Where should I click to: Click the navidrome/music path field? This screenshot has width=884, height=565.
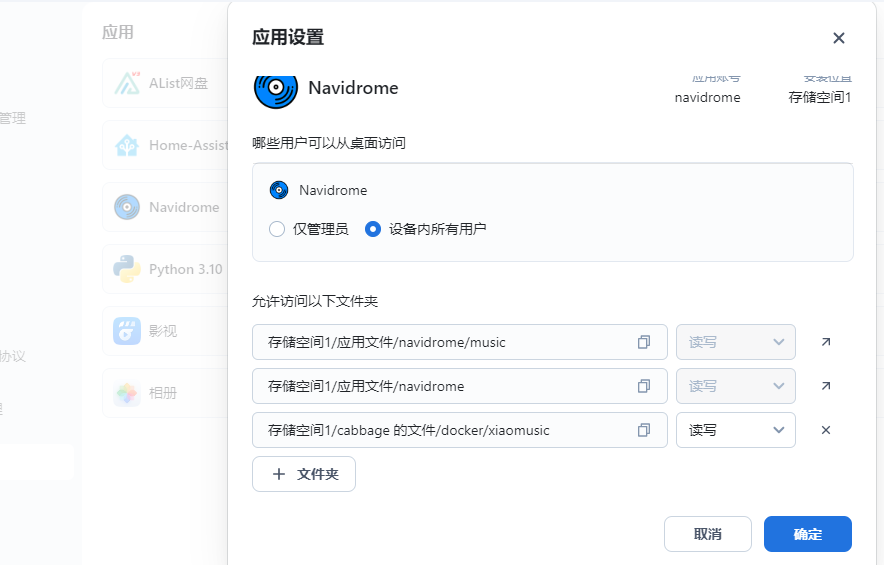pos(459,342)
